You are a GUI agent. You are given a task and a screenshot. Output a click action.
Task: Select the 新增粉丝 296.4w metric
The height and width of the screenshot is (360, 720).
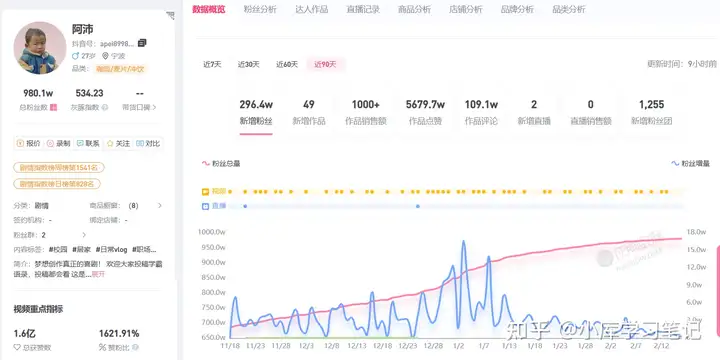pos(256,113)
